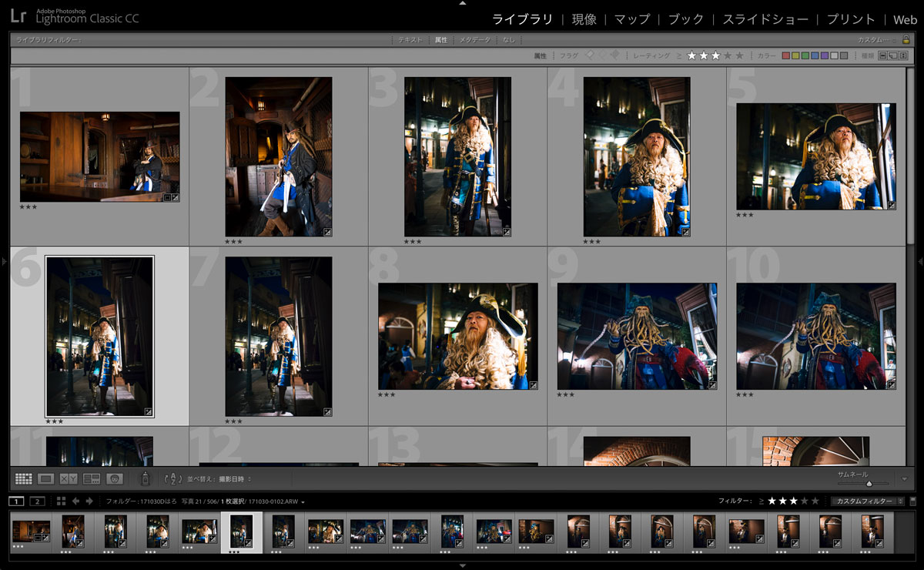The width and height of the screenshot is (924, 570).
Task: Select the メタデータ filter option
Action: [x=474, y=40]
